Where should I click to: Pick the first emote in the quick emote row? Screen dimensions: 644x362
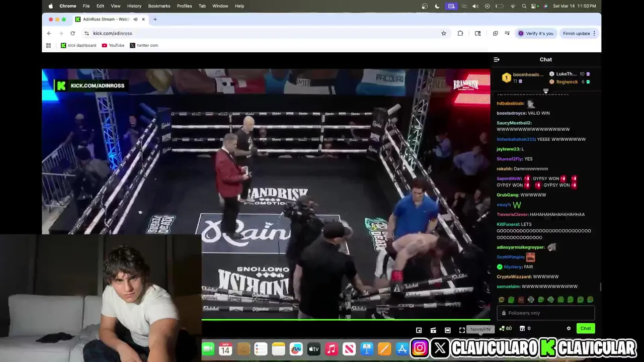[501, 300]
